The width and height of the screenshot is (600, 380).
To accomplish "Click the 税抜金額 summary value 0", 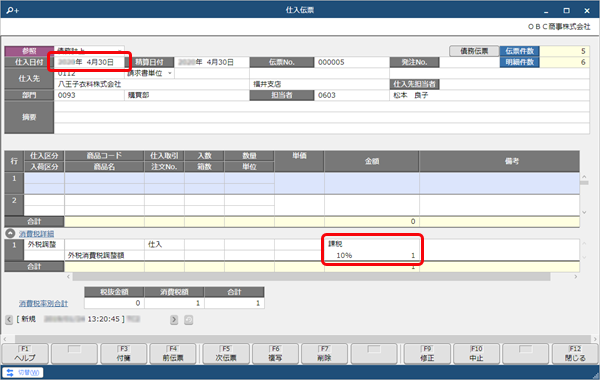I will [114, 303].
